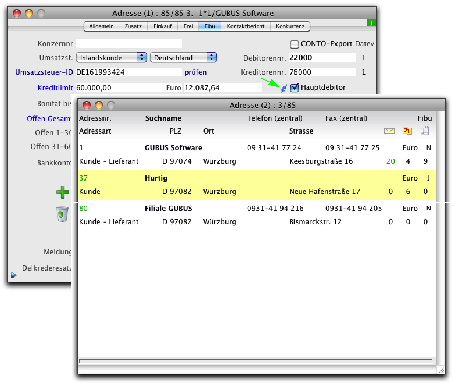The width and height of the screenshot is (455, 387).
Task: Select the GUBUS Software row
Action: [257, 155]
